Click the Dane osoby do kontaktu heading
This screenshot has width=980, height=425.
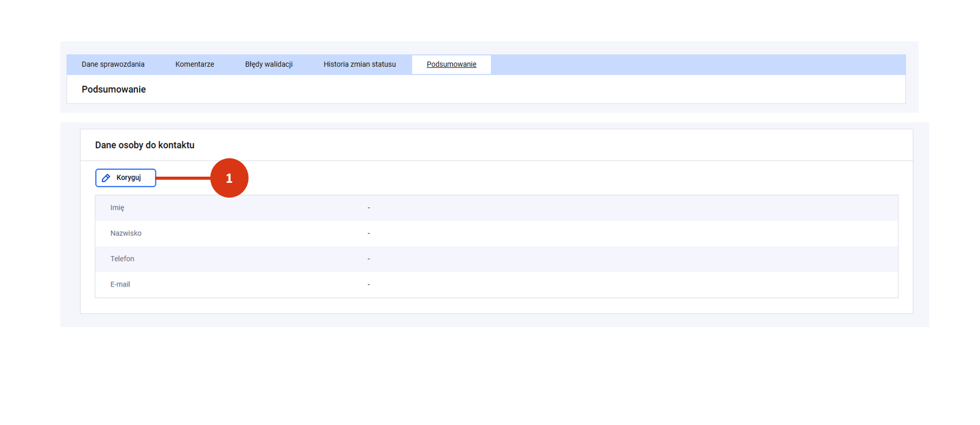(145, 145)
